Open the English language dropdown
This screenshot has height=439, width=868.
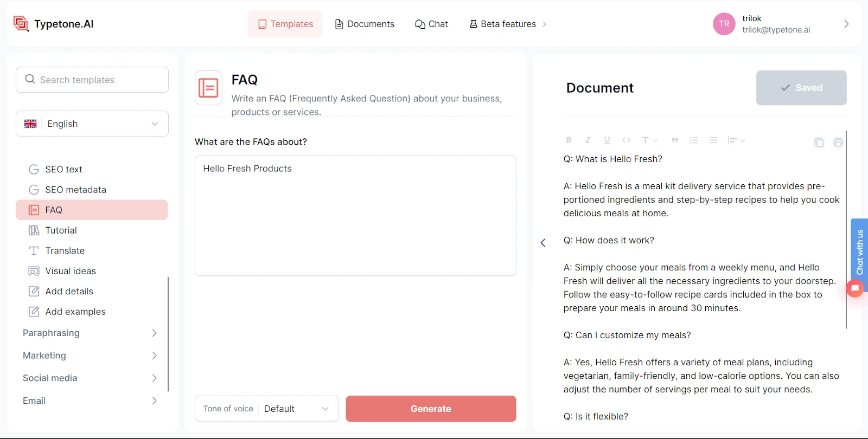(92, 124)
